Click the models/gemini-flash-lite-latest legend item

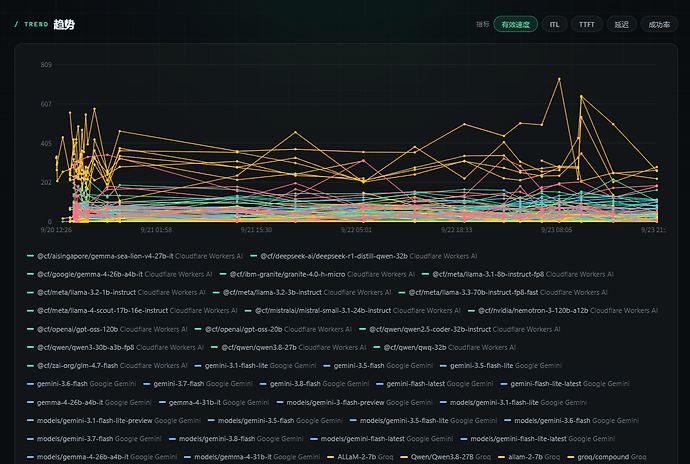click(538, 438)
